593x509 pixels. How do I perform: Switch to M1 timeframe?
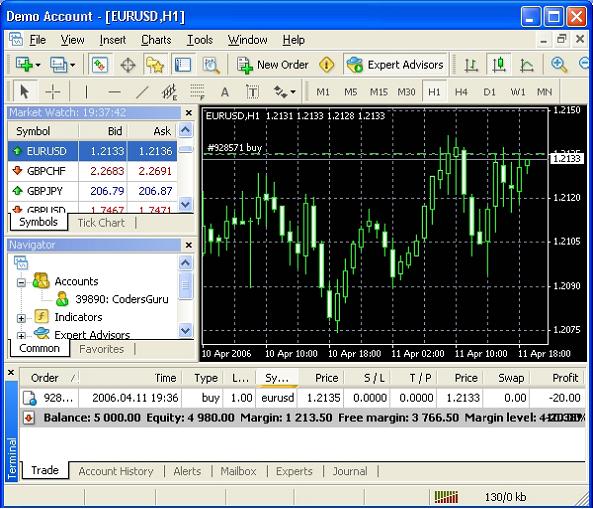pos(323,92)
